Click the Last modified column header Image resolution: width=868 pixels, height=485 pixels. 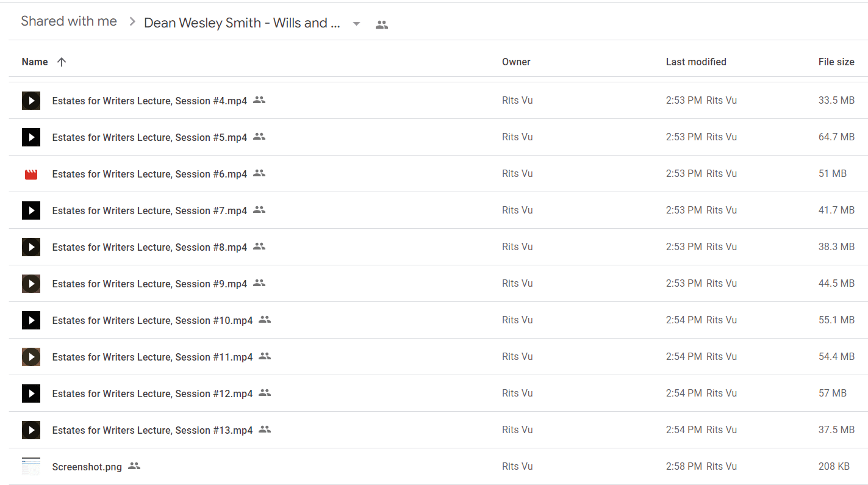[696, 62]
